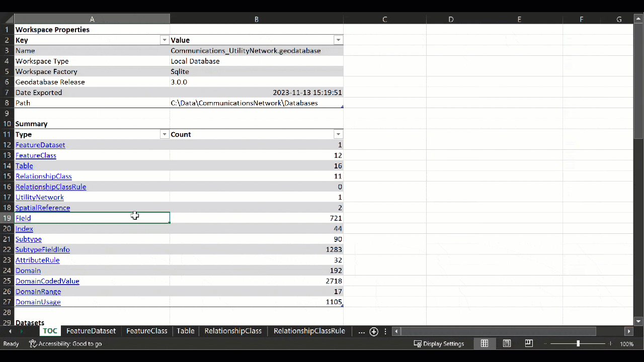Select column D header
The width and height of the screenshot is (644, 362).
pos(451,19)
